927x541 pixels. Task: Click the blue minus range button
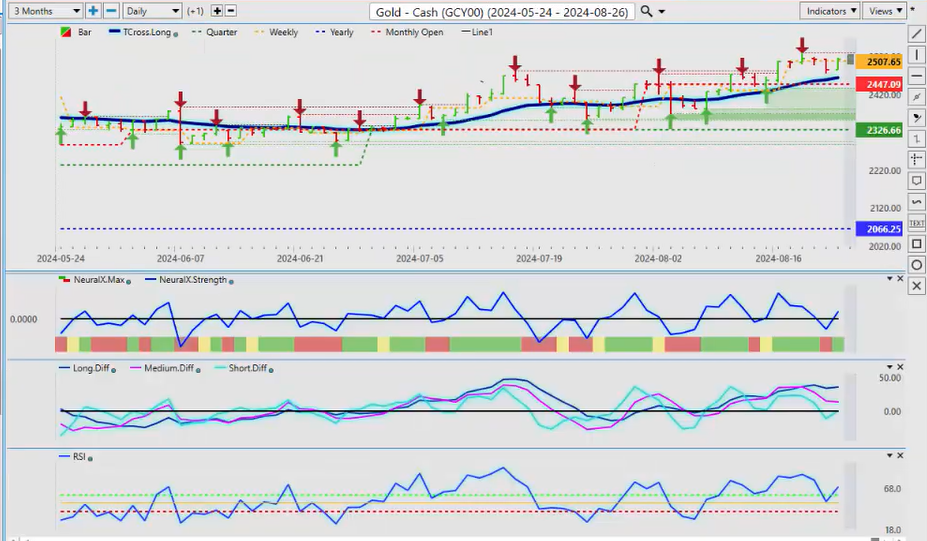[110, 11]
